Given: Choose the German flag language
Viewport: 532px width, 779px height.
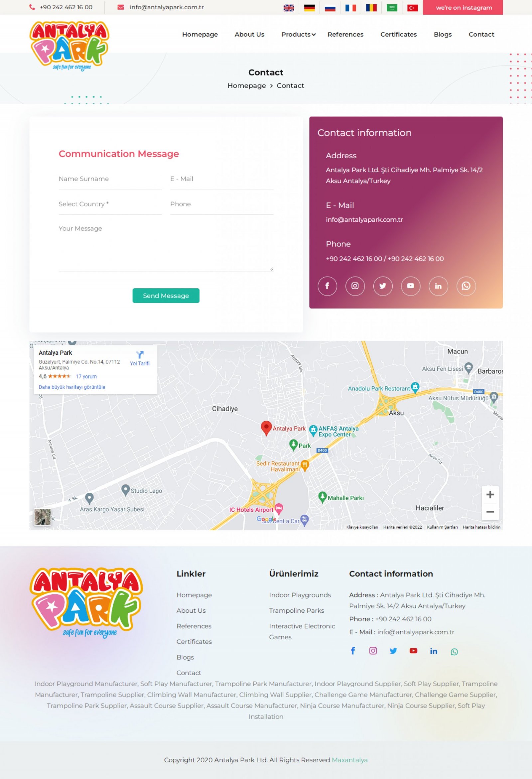Looking at the screenshot, I should [x=310, y=8].
